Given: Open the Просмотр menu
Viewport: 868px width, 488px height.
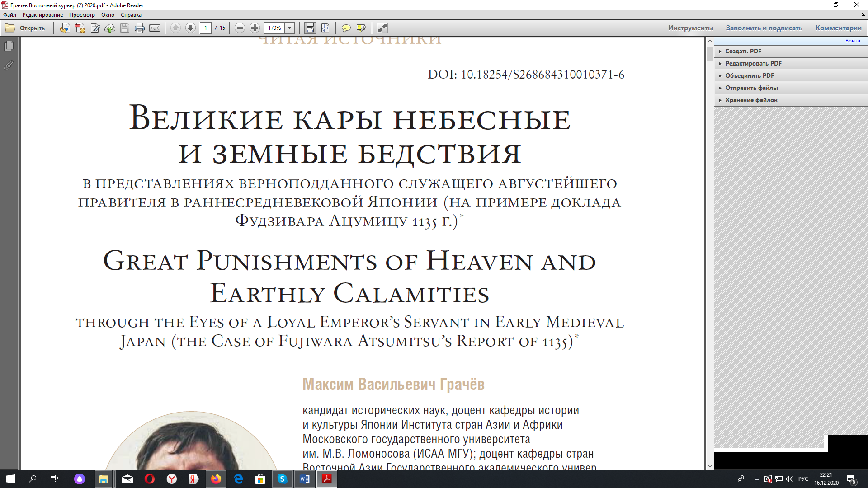Looking at the screenshot, I should click(82, 15).
